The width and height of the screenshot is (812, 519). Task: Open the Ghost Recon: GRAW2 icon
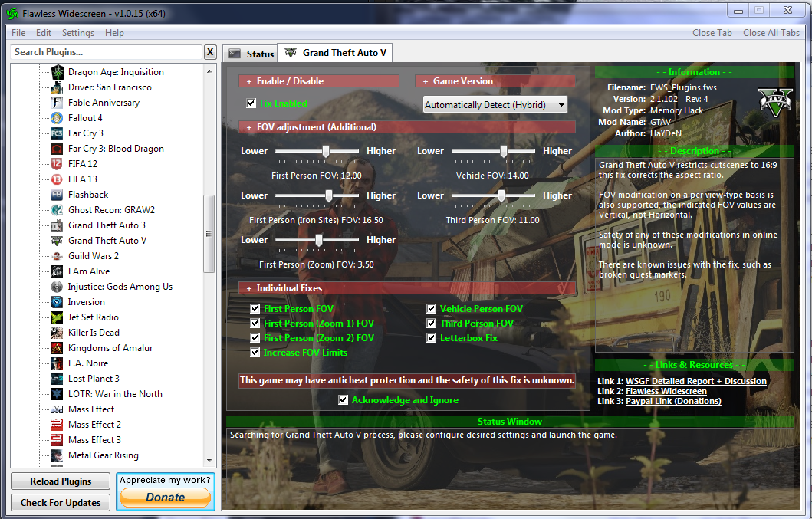[x=57, y=210]
